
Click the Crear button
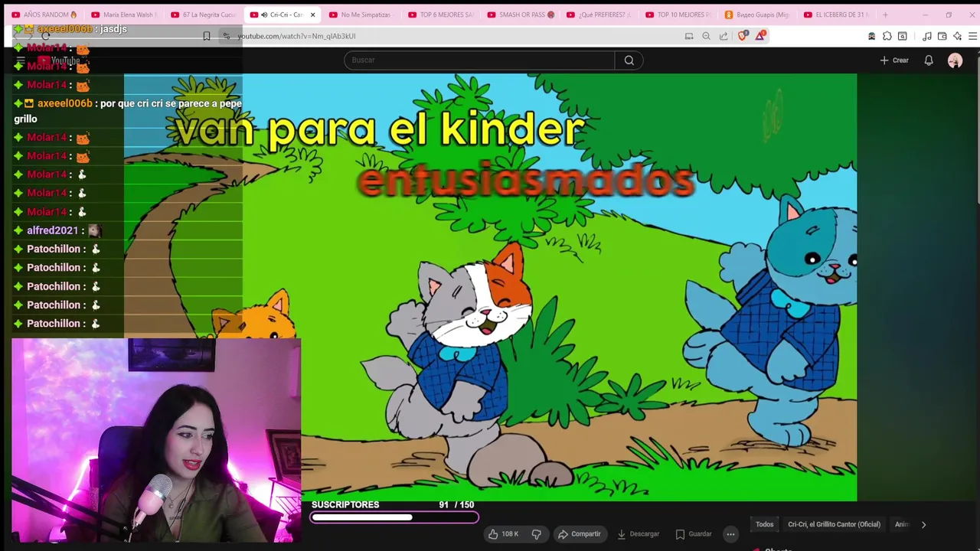coord(894,60)
